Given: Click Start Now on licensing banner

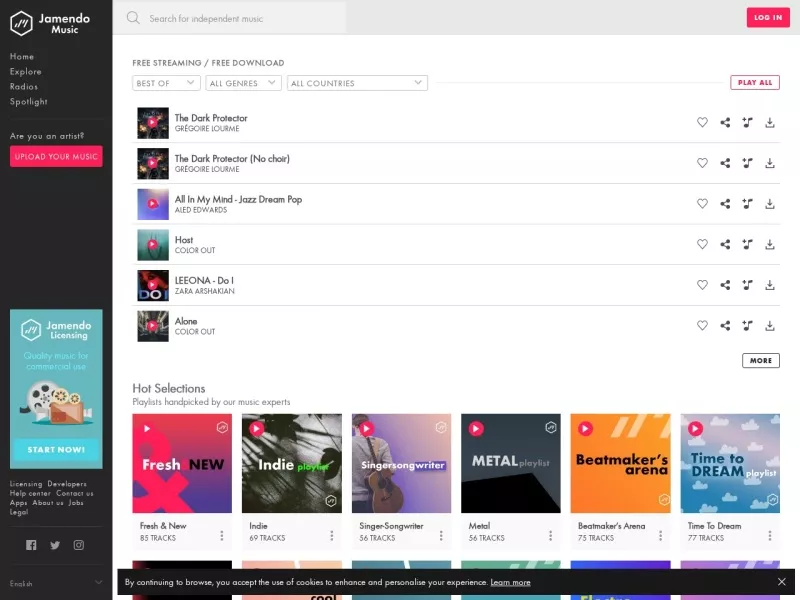Looking at the screenshot, I should point(56,449).
